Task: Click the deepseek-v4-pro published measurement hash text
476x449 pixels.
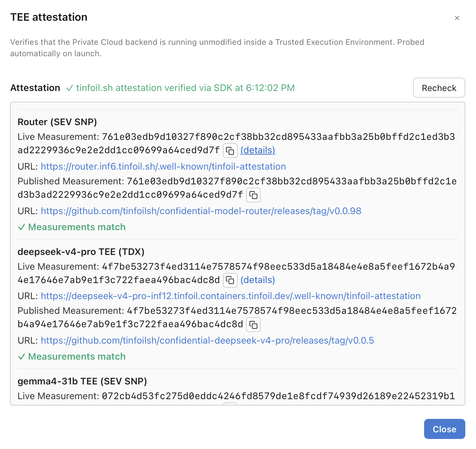Action: [237, 318]
